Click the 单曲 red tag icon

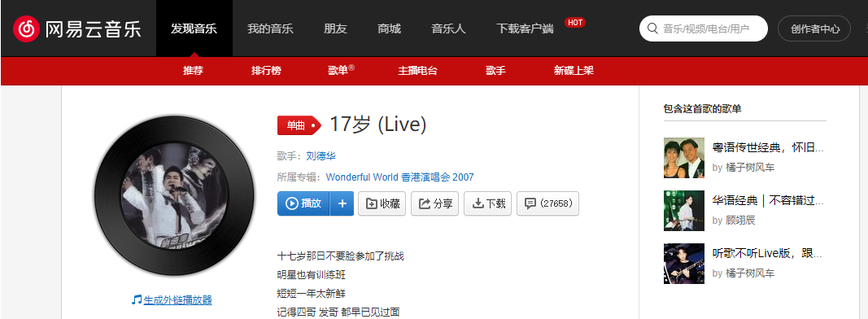[299, 125]
